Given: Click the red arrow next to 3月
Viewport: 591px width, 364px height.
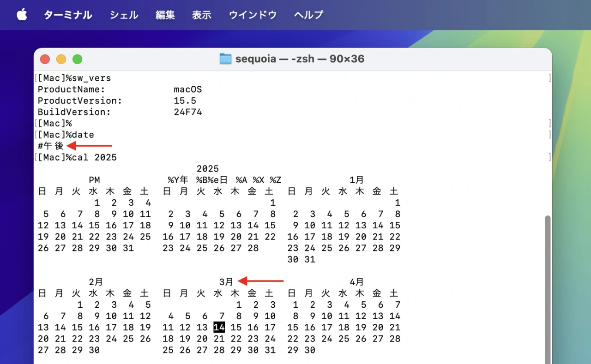Looking at the screenshot, I should coord(260,281).
